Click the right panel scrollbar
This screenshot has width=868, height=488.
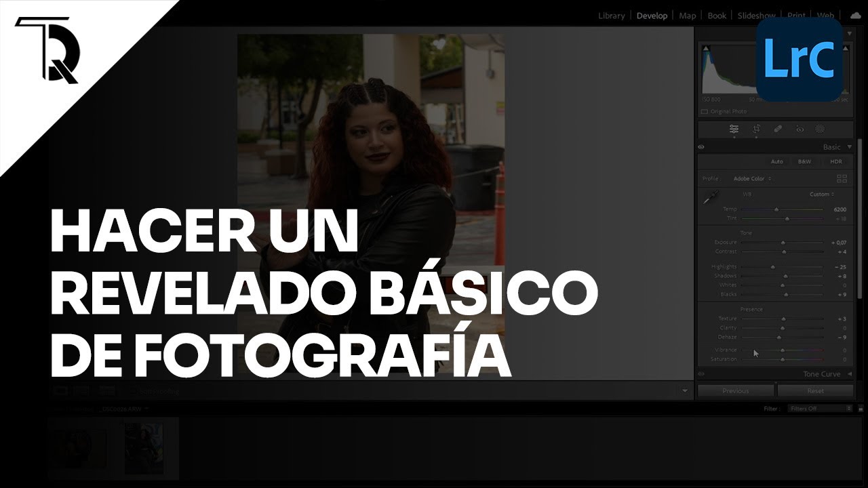pyautogui.click(x=860, y=218)
